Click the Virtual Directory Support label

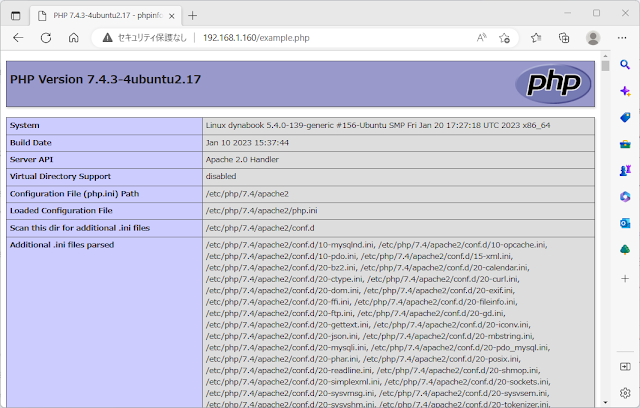[60, 177]
